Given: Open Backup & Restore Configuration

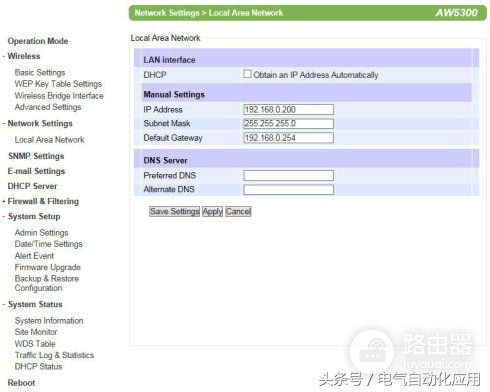Looking at the screenshot, I should (47, 283).
